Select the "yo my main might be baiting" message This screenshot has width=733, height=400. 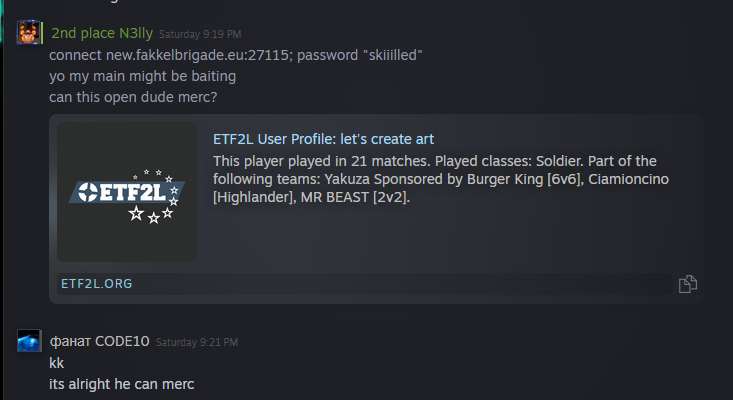pyautogui.click(x=143, y=76)
